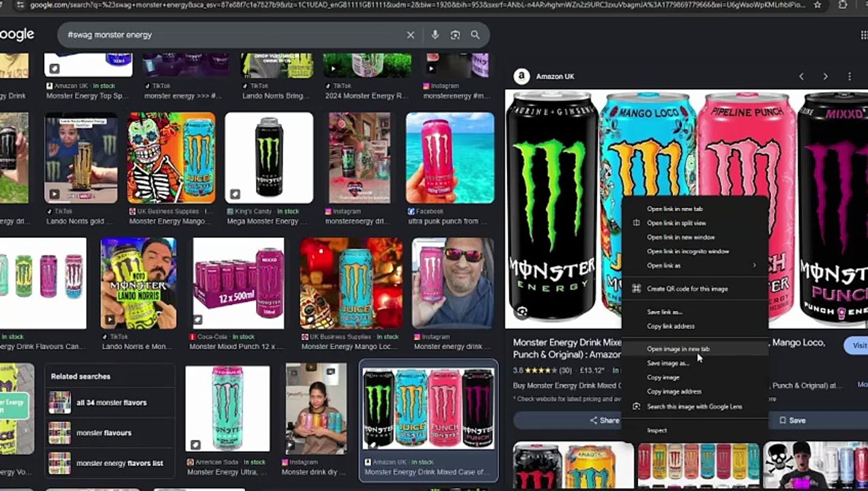Open Monster Energy Drink Mixed Case title link
The width and height of the screenshot is (868, 491).
tap(567, 348)
